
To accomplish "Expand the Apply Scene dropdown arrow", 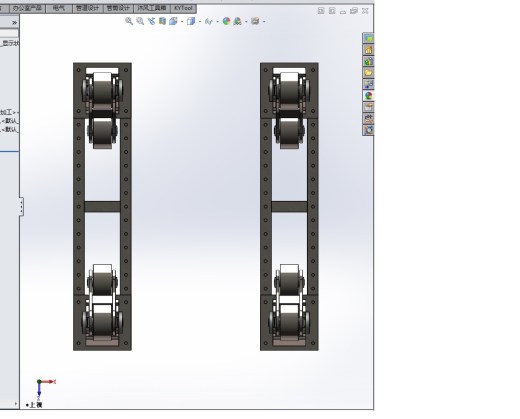I will point(246,22).
